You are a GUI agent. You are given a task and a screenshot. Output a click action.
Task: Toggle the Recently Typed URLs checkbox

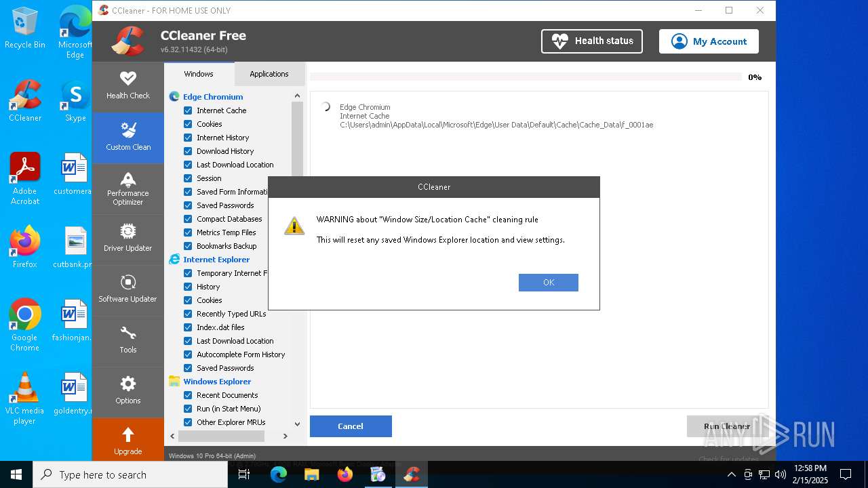tap(188, 314)
